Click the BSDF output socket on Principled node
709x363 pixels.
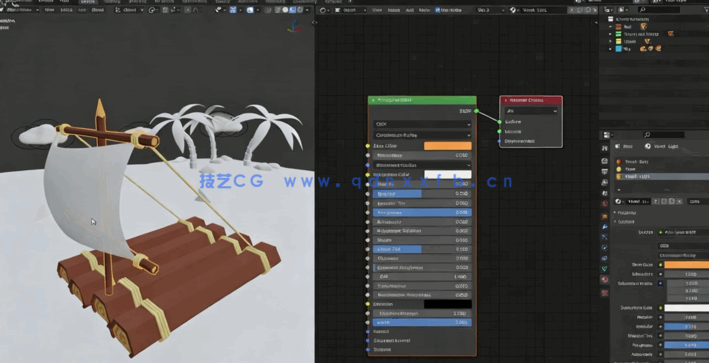476,111
